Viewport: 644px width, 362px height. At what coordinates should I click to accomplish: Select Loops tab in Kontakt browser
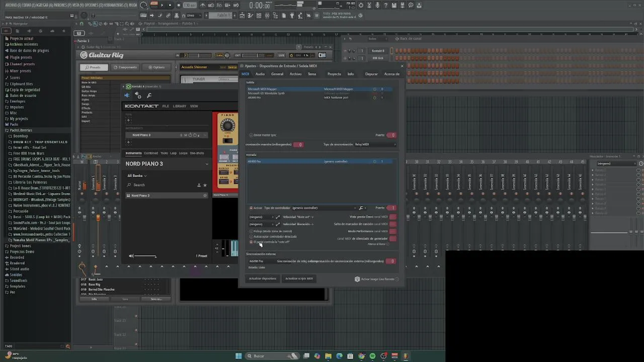coord(183,153)
